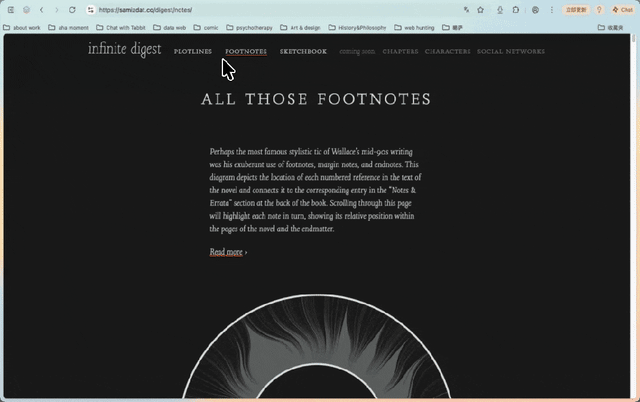Open the browser downloads icon
Screen dimensions: 640x402
[x=500, y=10]
